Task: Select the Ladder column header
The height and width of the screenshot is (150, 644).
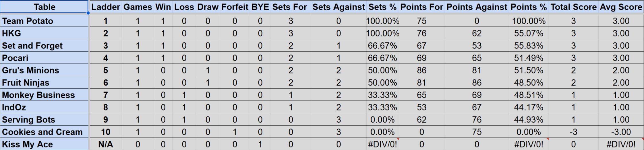Action: 105,7
